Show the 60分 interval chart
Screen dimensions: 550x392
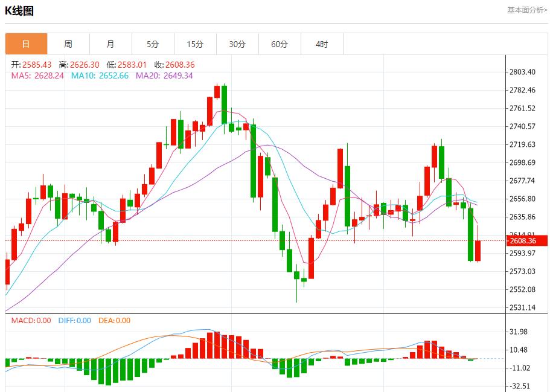tap(280, 44)
